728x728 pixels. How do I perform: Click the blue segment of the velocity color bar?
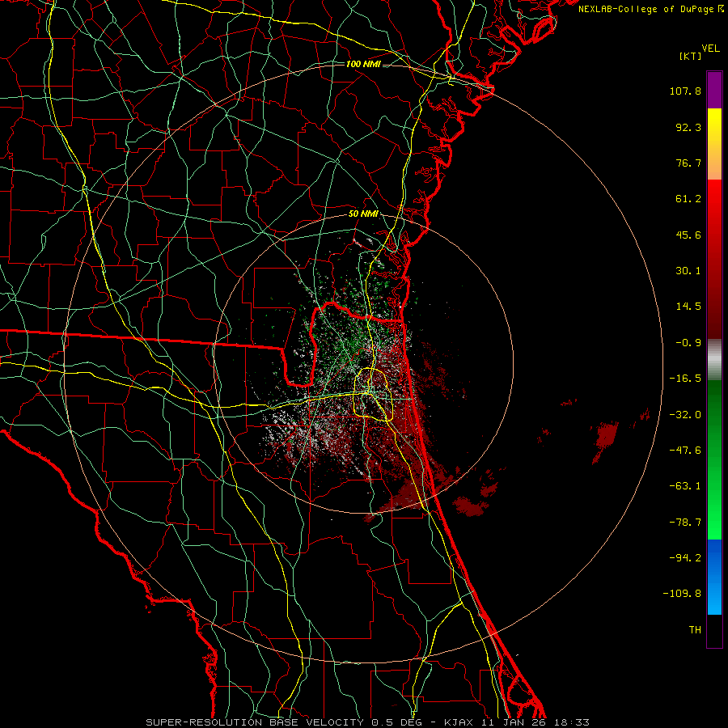(714, 577)
